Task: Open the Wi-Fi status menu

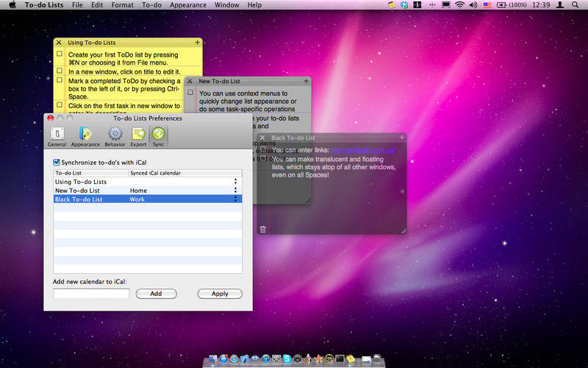Action: 460,5
